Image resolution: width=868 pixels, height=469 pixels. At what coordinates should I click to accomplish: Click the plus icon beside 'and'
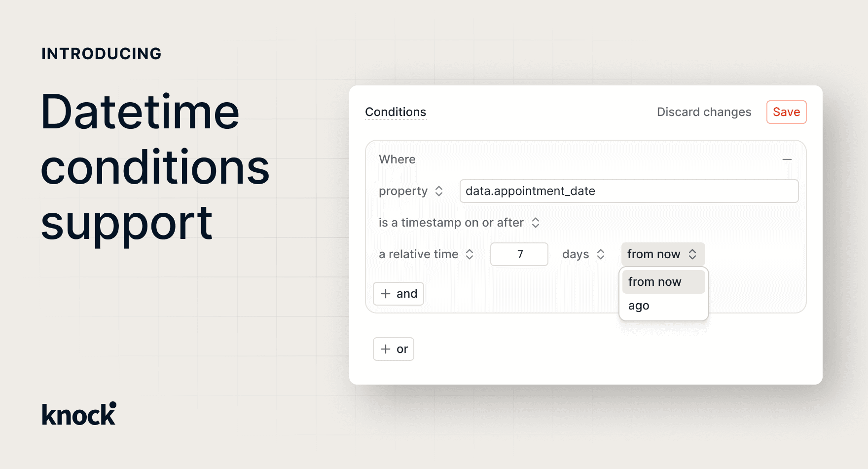pyautogui.click(x=386, y=294)
